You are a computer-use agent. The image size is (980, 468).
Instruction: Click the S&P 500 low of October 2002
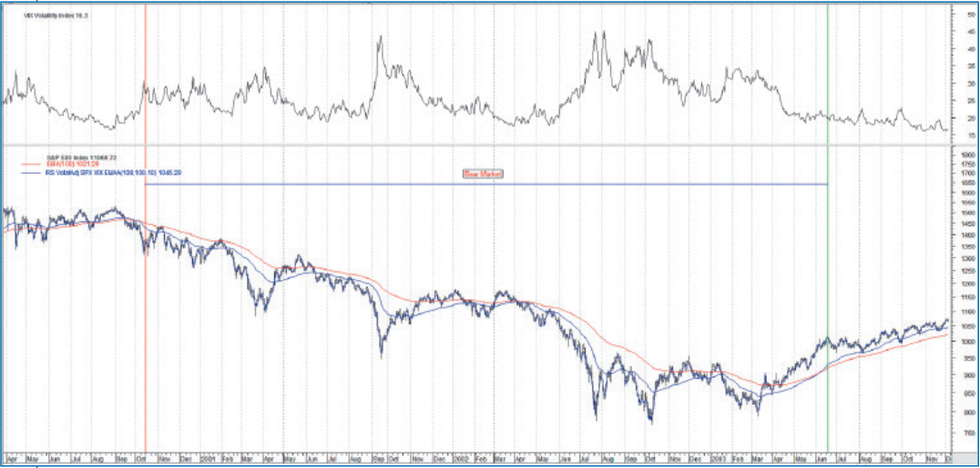(x=651, y=422)
